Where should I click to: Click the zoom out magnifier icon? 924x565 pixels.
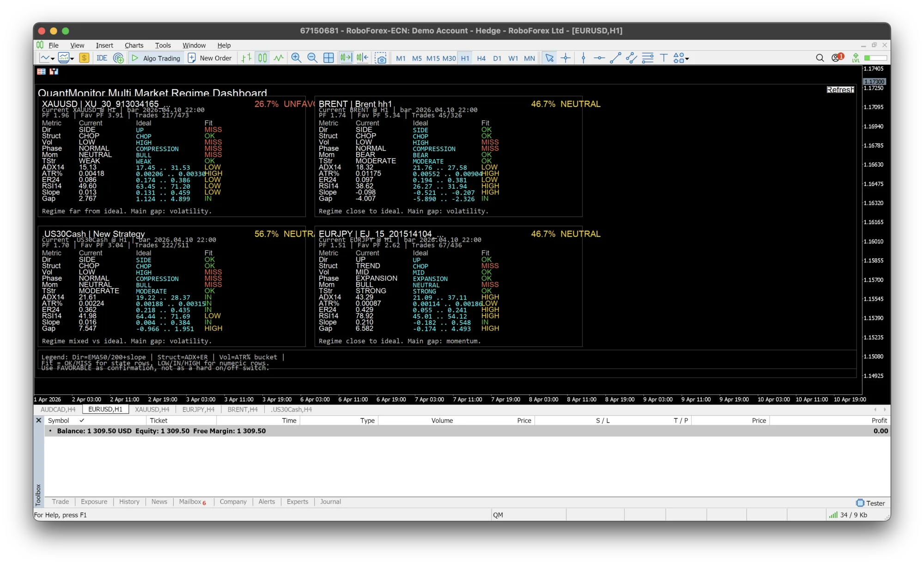pos(312,58)
